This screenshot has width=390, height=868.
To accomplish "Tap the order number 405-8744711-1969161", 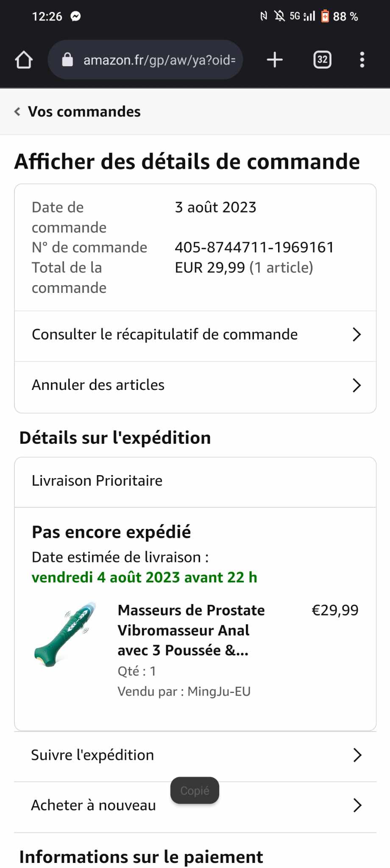I will pos(254,247).
